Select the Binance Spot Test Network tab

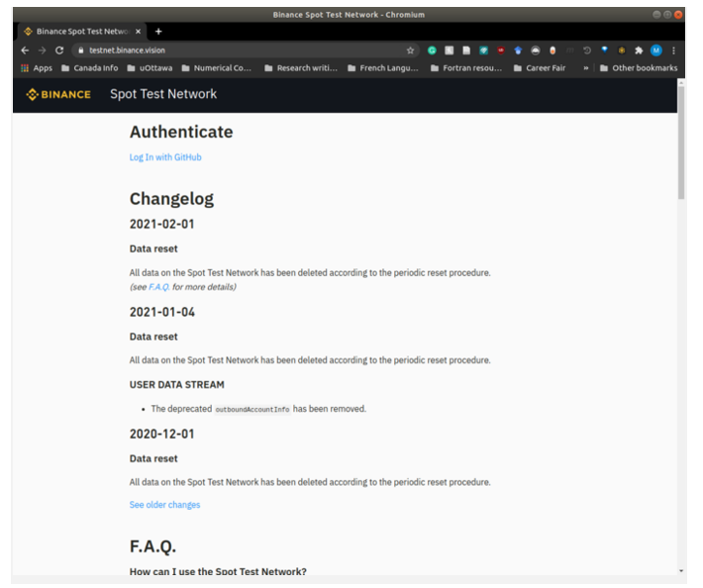point(79,31)
